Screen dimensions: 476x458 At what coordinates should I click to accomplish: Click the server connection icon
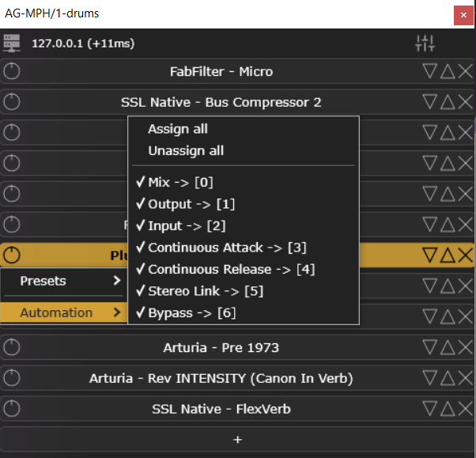[12, 44]
